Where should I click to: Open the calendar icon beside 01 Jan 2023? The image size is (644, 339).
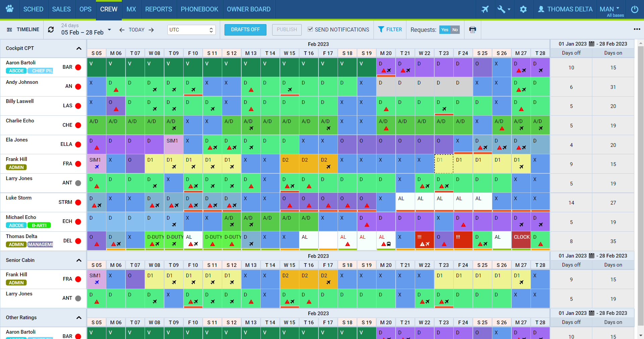(x=592, y=44)
